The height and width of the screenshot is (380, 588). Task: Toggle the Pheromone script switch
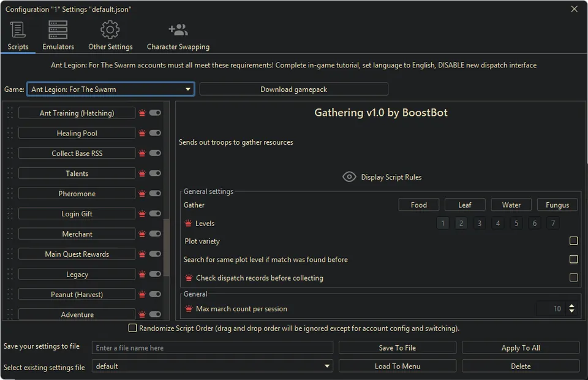pyautogui.click(x=155, y=193)
